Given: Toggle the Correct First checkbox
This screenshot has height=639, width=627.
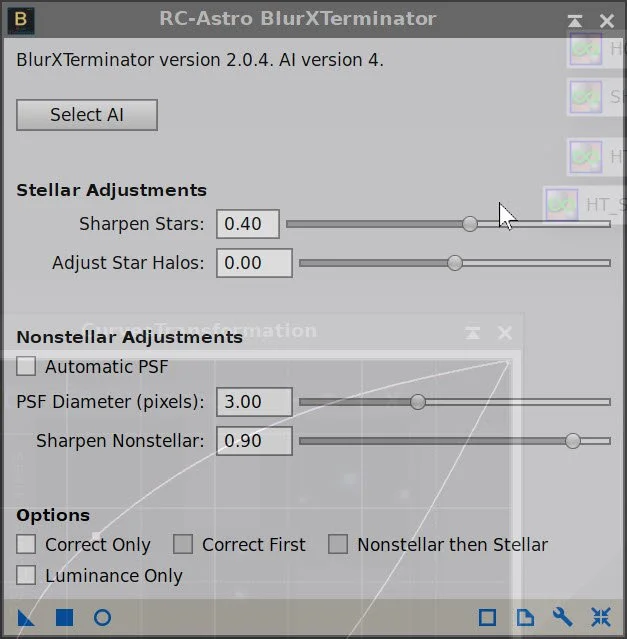Looking at the screenshot, I should pos(183,544).
